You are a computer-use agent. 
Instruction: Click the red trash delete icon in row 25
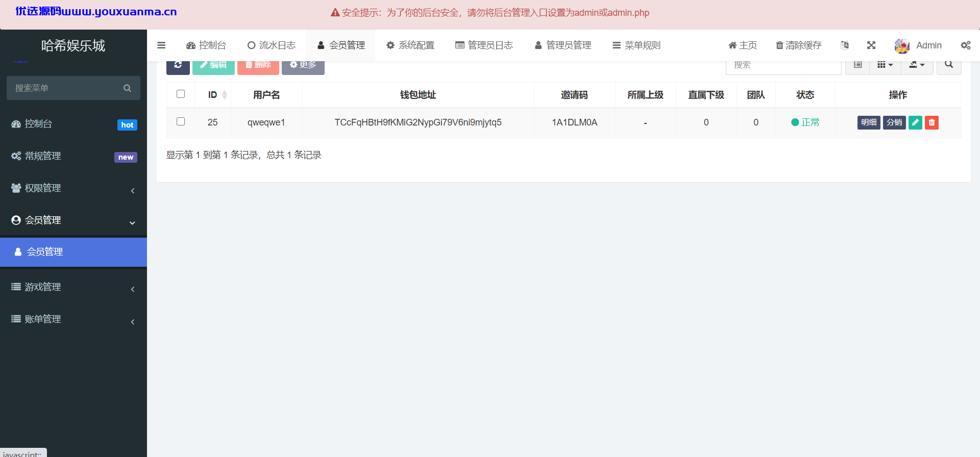[932, 122]
